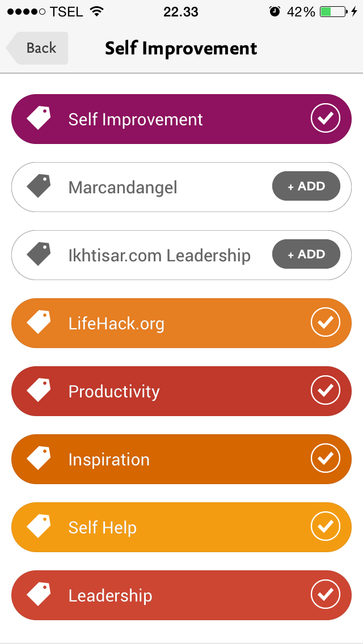Tap the LifeHack.org tag icon

coord(39,322)
